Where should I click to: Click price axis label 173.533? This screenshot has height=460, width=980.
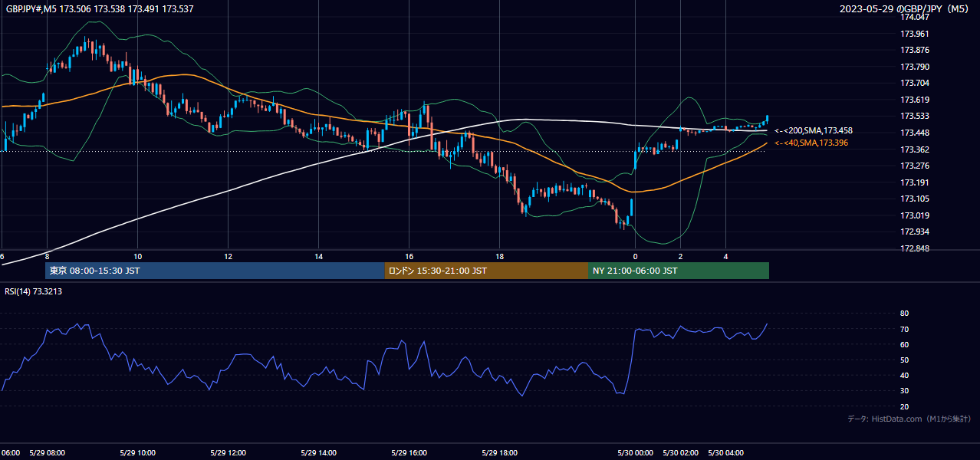[x=915, y=116]
